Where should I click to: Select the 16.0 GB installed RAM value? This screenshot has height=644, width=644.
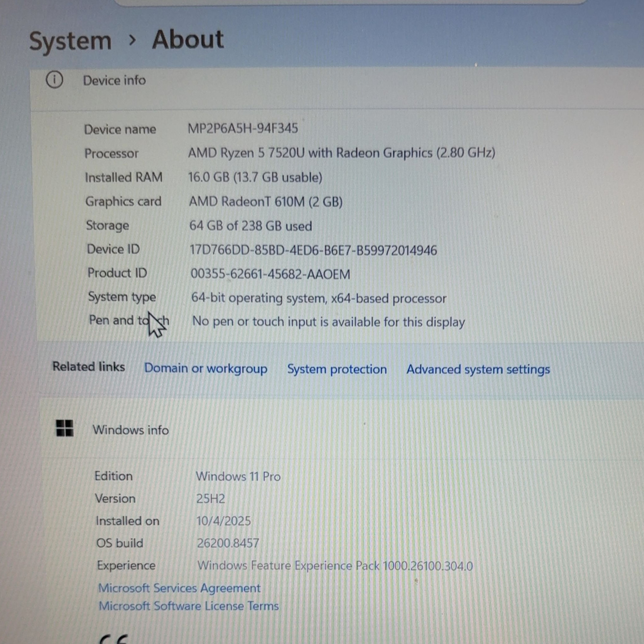coord(255,177)
